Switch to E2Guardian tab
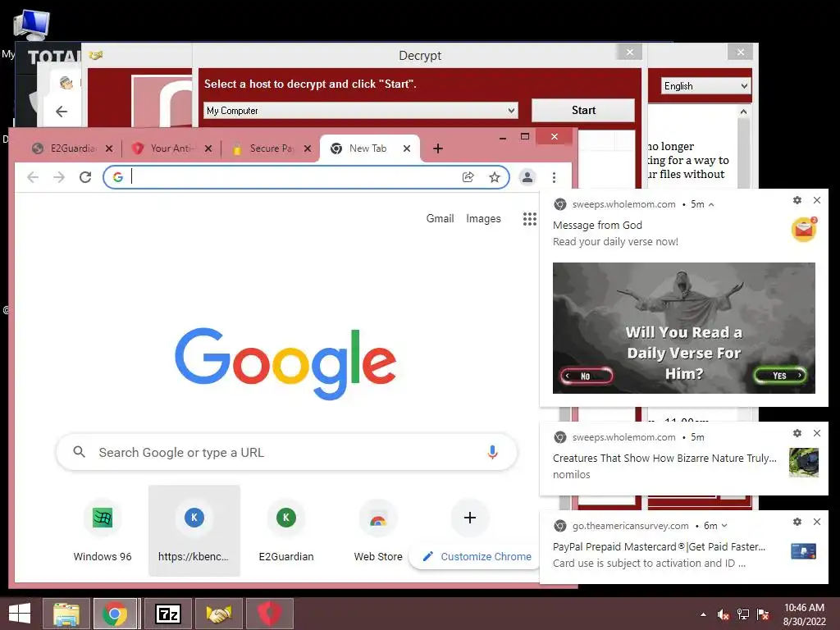Screen dimensions: 840x630 [x=66, y=148]
